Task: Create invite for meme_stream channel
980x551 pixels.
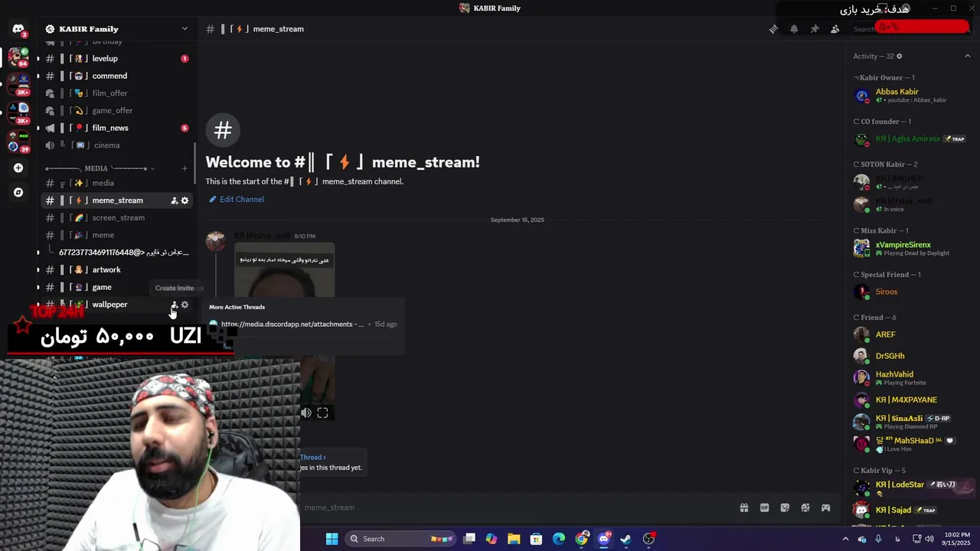Action: (x=174, y=201)
